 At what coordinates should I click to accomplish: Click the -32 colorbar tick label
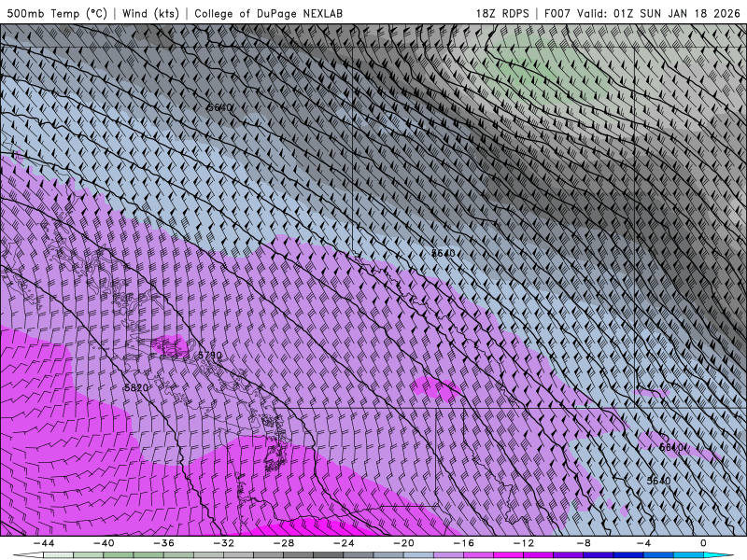coord(224,543)
